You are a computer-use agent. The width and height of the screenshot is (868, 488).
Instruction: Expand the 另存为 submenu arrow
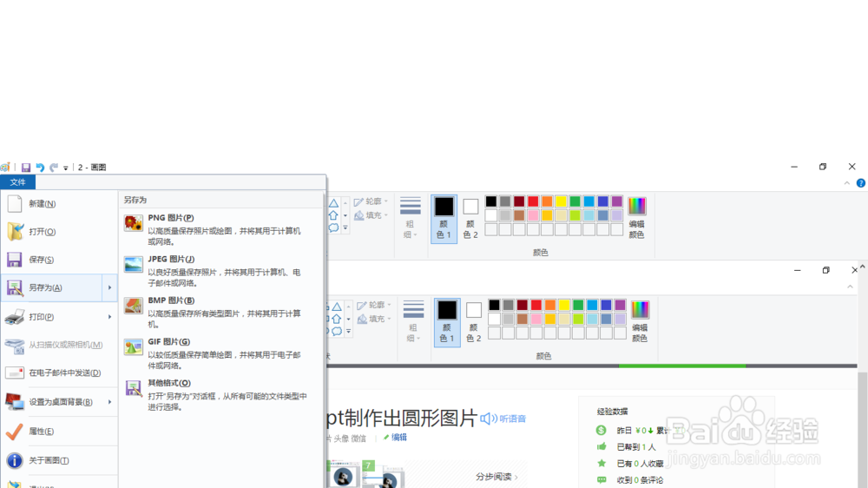click(x=109, y=287)
